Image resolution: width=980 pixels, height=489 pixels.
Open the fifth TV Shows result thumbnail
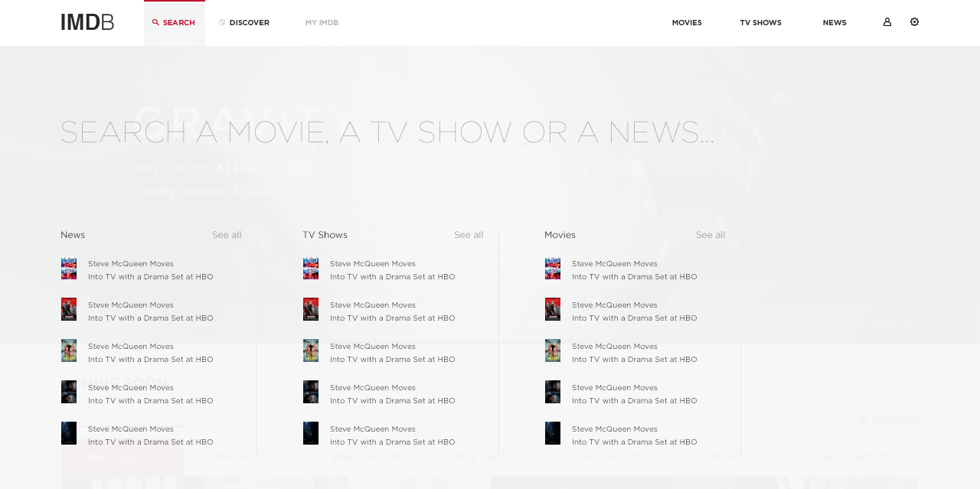click(x=311, y=433)
